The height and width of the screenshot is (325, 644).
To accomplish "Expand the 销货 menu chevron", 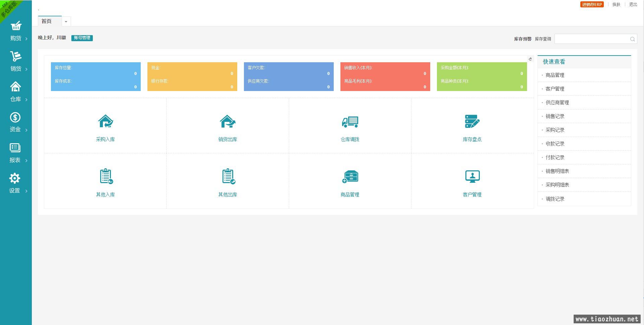I will tap(26, 69).
